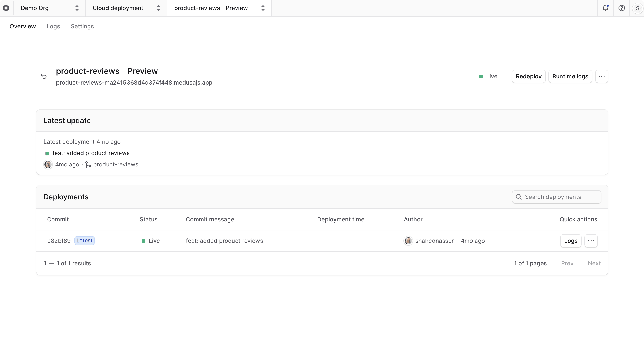Open the Settings tab

[x=82, y=26]
